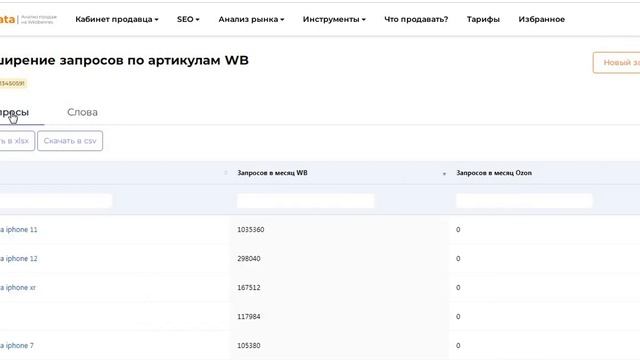Image resolution: width=640 pixels, height=360 pixels.
Task: Click the yellow article number tag
Action: (x=13, y=83)
